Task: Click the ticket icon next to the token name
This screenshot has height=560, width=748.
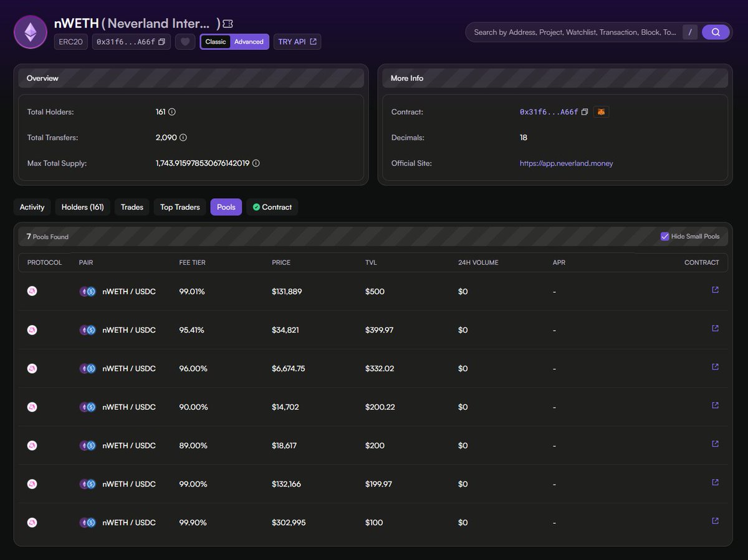Action: point(228,24)
